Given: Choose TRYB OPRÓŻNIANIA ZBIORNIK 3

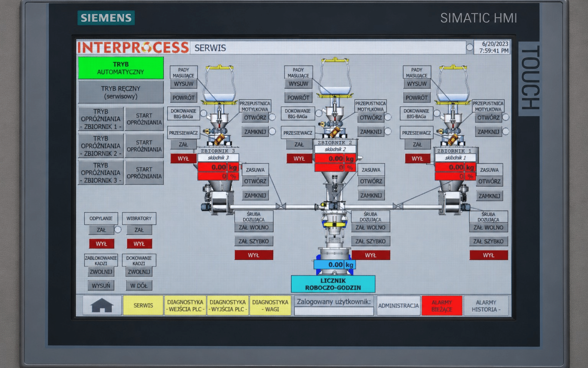Looking at the screenshot, I should (101, 172).
